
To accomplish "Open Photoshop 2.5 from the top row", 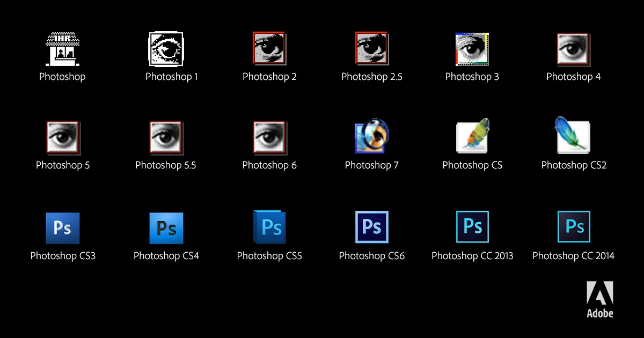I will point(372,48).
